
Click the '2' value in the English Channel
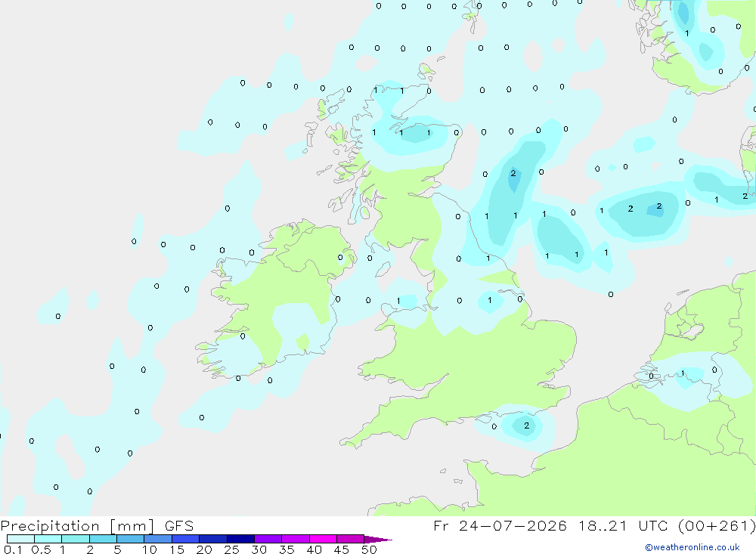[526, 426]
